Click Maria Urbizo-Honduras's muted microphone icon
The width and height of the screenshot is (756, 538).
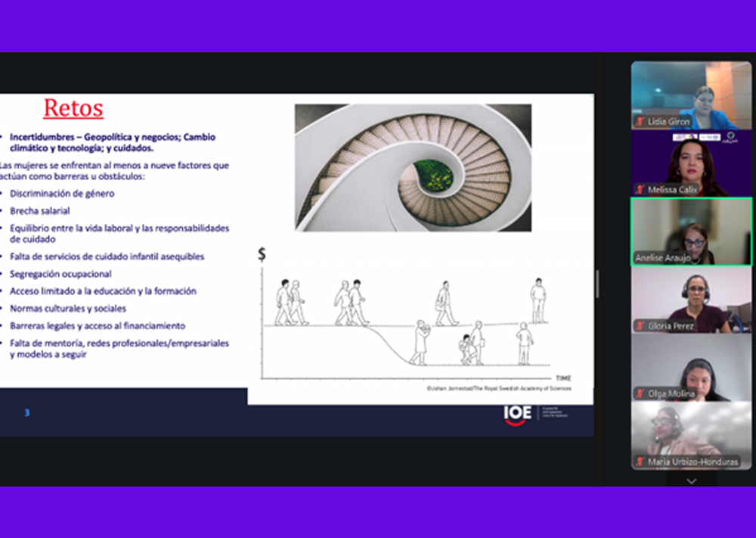(640, 462)
